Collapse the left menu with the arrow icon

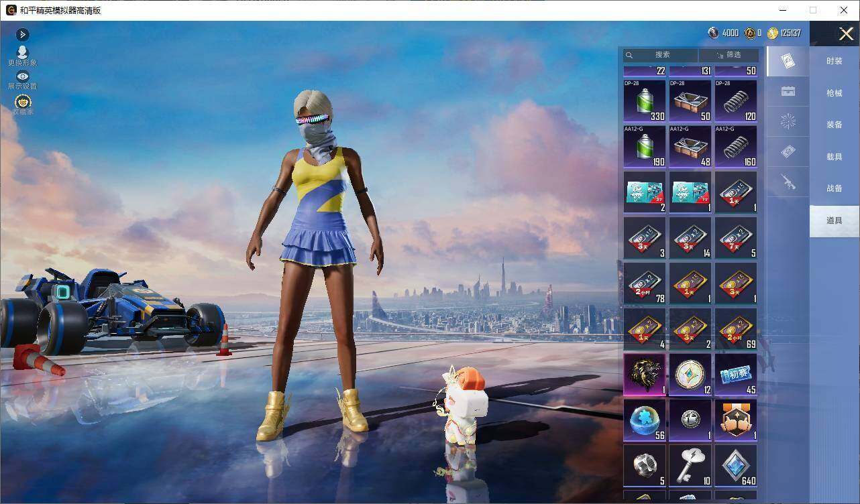tap(23, 34)
